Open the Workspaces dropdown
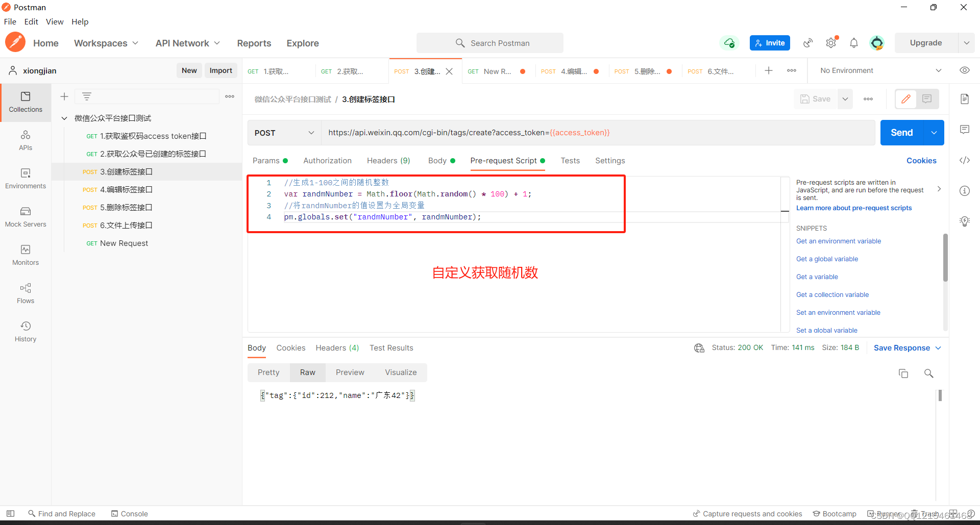The height and width of the screenshot is (525, 980). [x=106, y=43]
